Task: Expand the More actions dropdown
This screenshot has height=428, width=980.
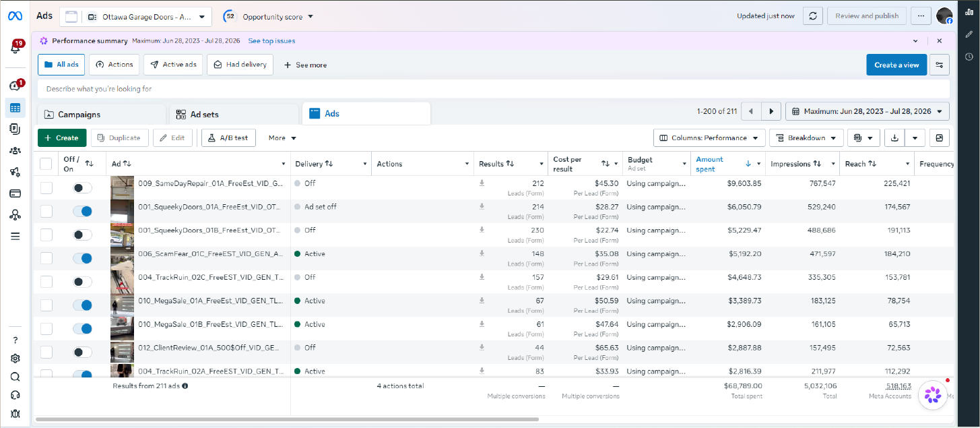Action: 282,137
